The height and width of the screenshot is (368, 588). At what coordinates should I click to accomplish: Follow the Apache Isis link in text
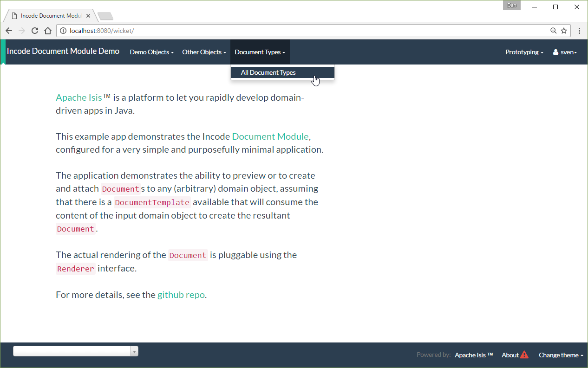(79, 97)
